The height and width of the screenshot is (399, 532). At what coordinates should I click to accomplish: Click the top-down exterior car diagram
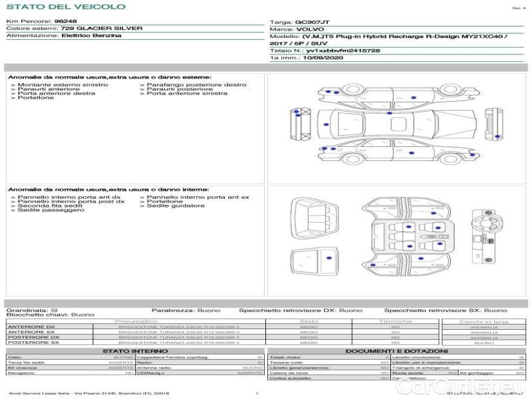tap(397, 123)
